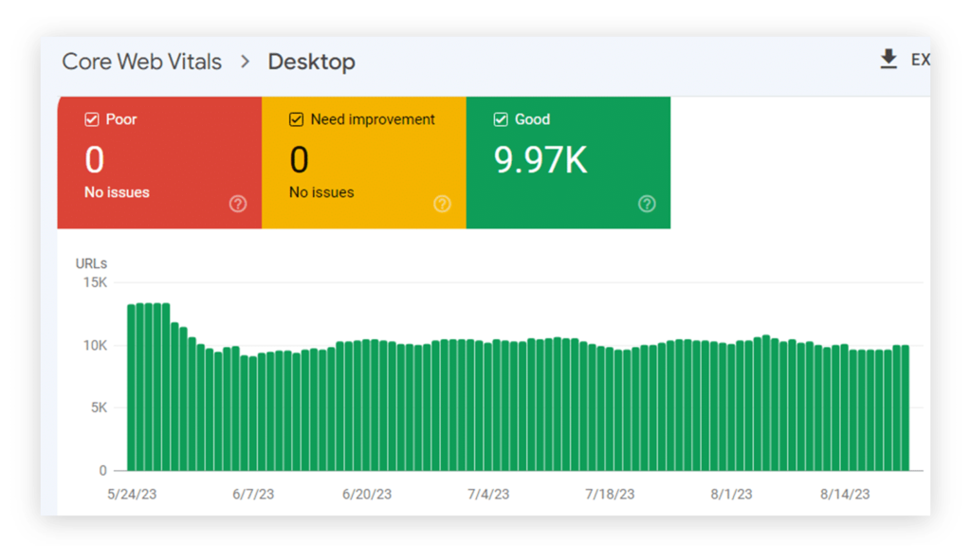Screen dimensions: 971x560
Task: Uncheck the Poor checkbox
Action: pyautogui.click(x=92, y=119)
